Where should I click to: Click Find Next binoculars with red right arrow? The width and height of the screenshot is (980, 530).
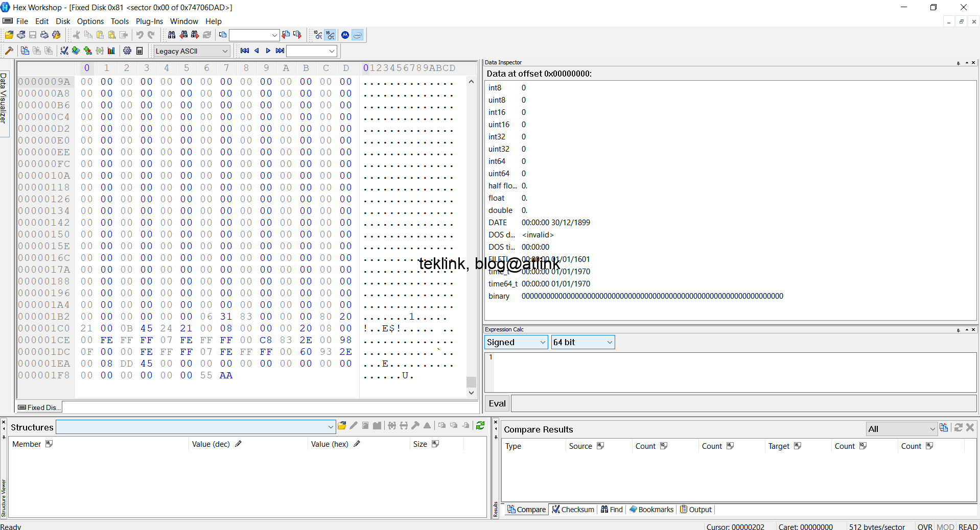(x=195, y=35)
